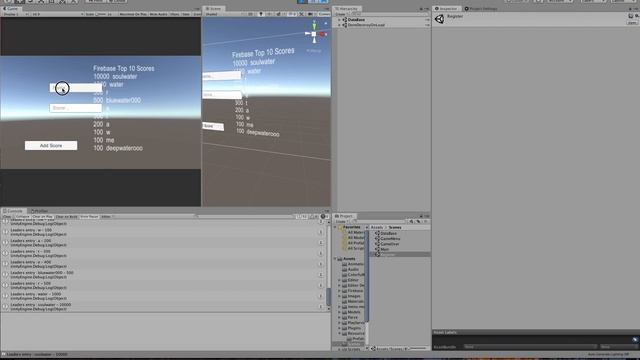Open the Project panel tab
The width and height of the screenshot is (640, 360).
(x=345, y=216)
